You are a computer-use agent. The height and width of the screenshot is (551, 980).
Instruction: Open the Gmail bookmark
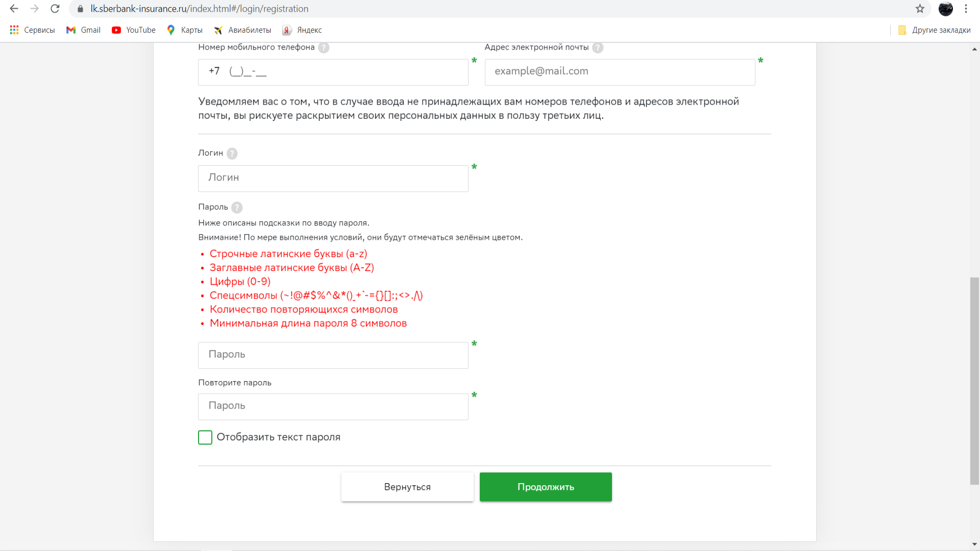coord(83,30)
